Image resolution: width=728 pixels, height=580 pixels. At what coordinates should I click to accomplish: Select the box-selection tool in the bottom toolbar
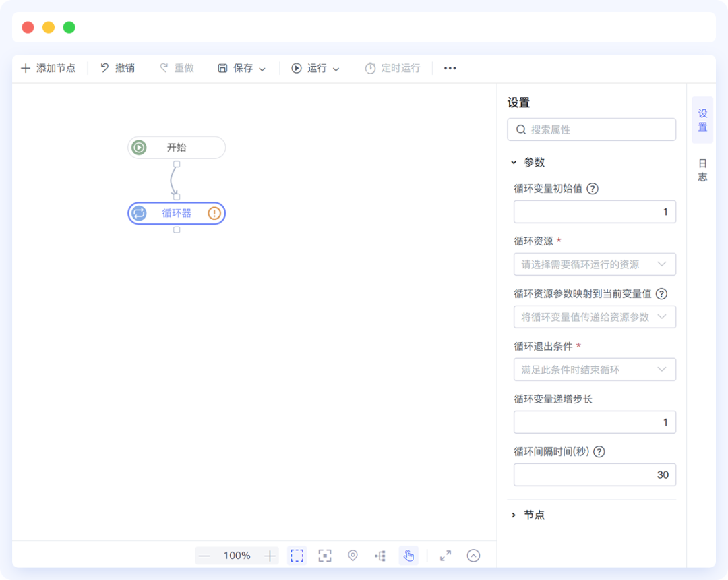click(297, 556)
